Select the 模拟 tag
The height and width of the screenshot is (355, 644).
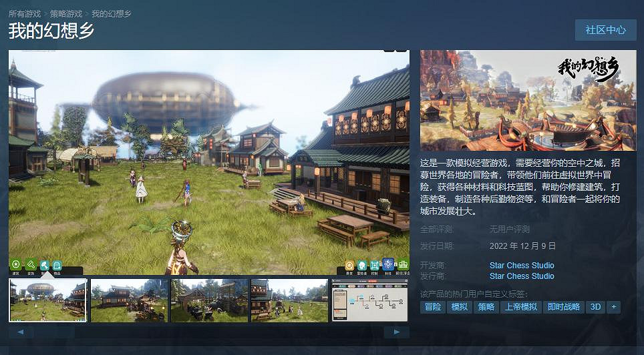coord(459,306)
